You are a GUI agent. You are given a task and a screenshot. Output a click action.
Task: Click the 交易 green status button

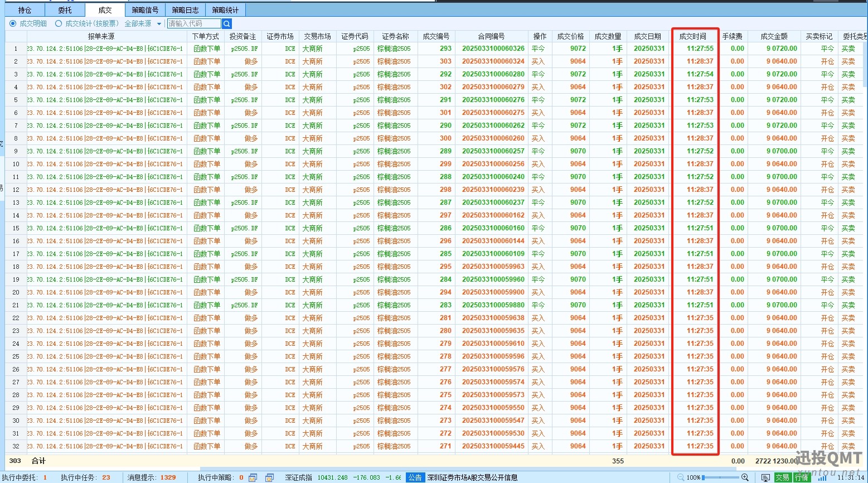783,477
